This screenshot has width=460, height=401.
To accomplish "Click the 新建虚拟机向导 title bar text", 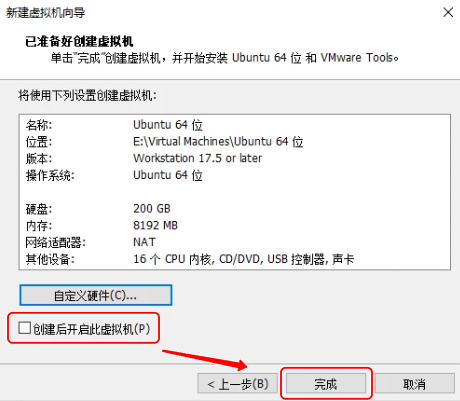I will 46,13.
